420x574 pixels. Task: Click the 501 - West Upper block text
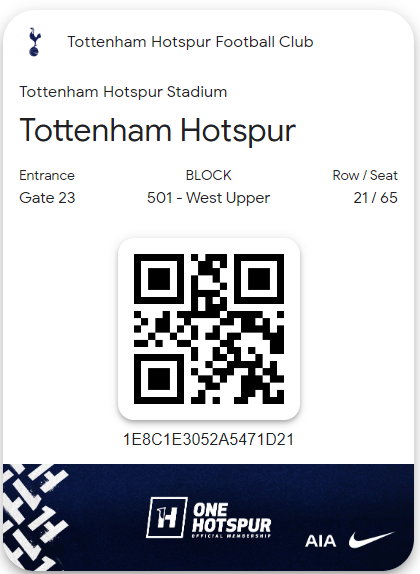[208, 198]
